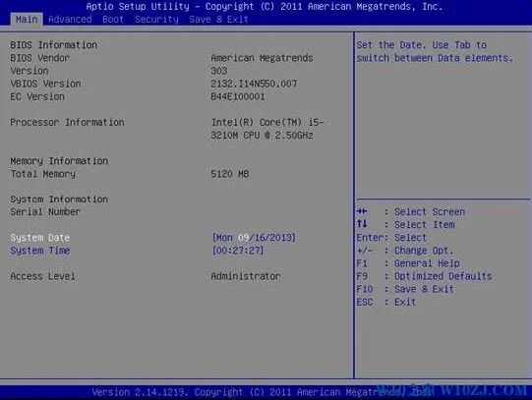This screenshot has height=400, width=532.
Task: Click the system date value field
Action: (254, 238)
